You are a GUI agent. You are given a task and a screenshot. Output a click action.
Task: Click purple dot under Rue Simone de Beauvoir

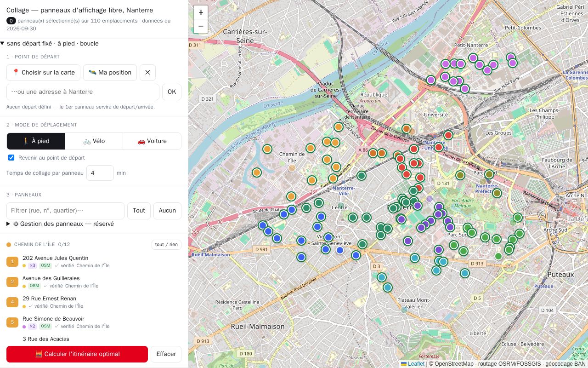click(24, 327)
